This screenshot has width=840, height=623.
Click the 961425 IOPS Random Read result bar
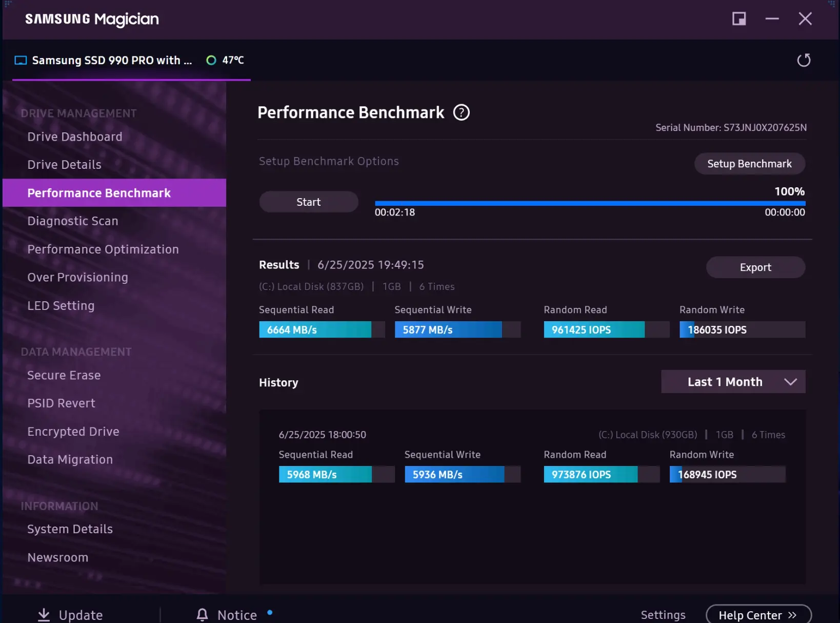[607, 329]
